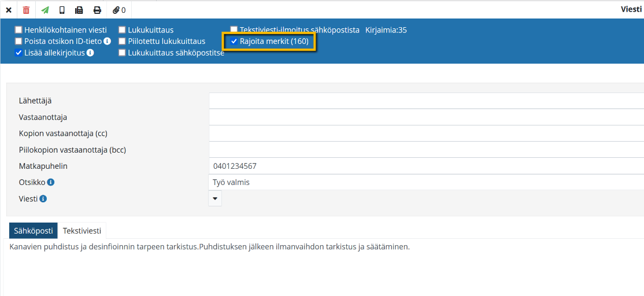Click info icon next to Otsikko

[x=51, y=183]
